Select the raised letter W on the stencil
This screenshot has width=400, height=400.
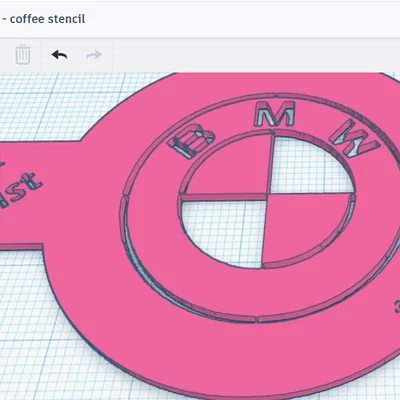[354, 138]
